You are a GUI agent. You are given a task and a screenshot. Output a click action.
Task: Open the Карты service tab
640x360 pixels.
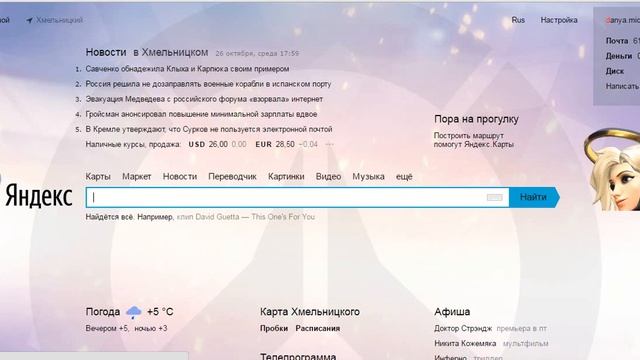98,177
